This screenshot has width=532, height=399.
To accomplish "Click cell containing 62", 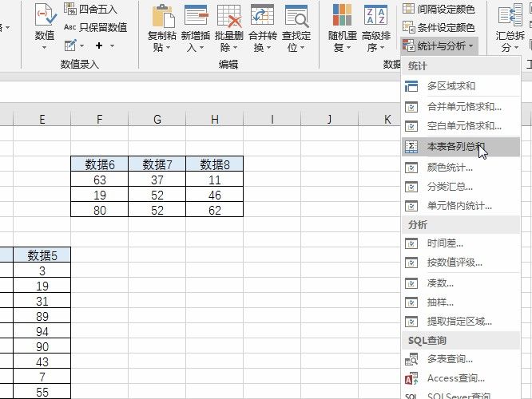I will [214, 210].
